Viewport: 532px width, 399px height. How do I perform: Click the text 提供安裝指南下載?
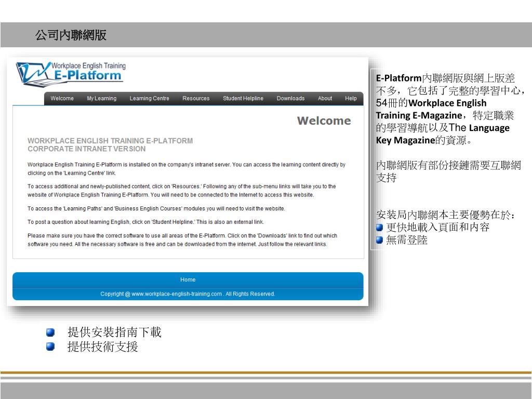(114, 332)
